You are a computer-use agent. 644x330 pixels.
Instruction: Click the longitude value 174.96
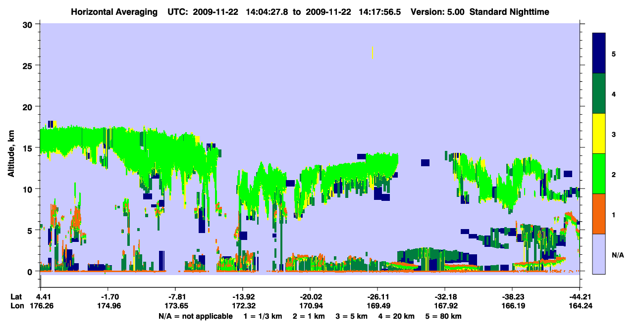pos(109,306)
